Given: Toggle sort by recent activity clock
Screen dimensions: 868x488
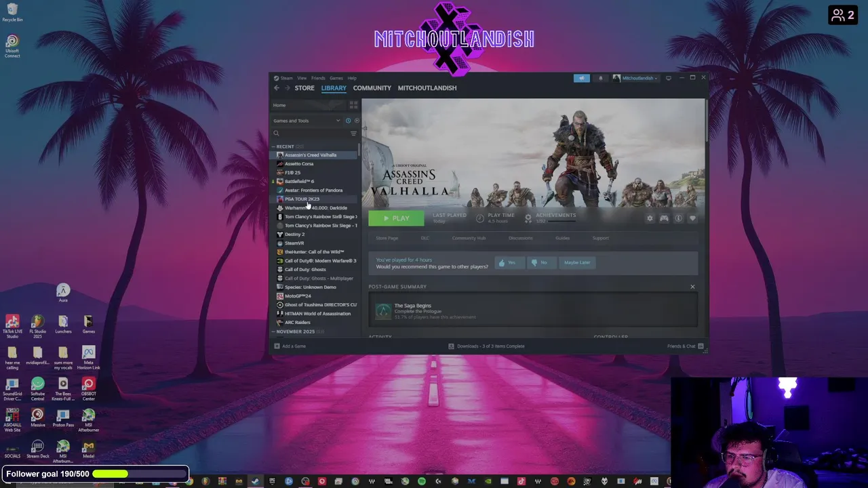Looking at the screenshot, I should point(349,121).
